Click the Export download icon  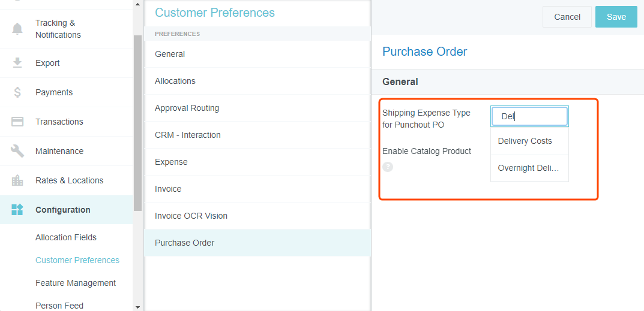click(x=17, y=63)
